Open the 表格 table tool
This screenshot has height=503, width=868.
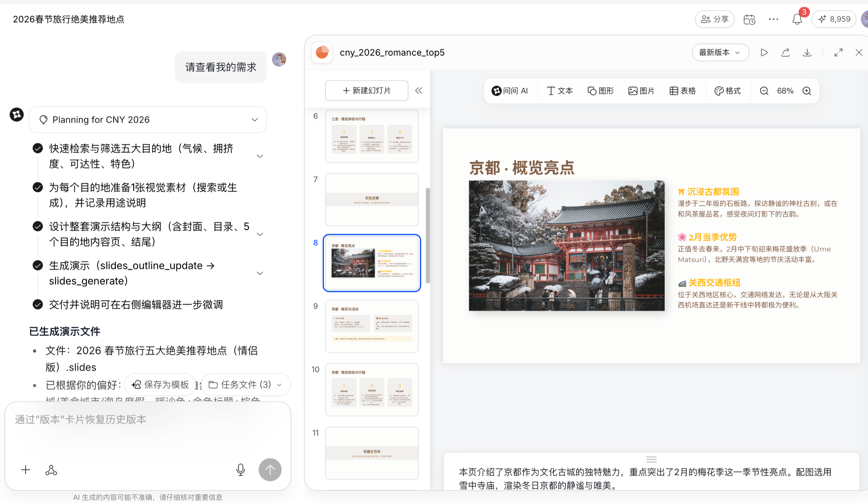click(x=682, y=91)
